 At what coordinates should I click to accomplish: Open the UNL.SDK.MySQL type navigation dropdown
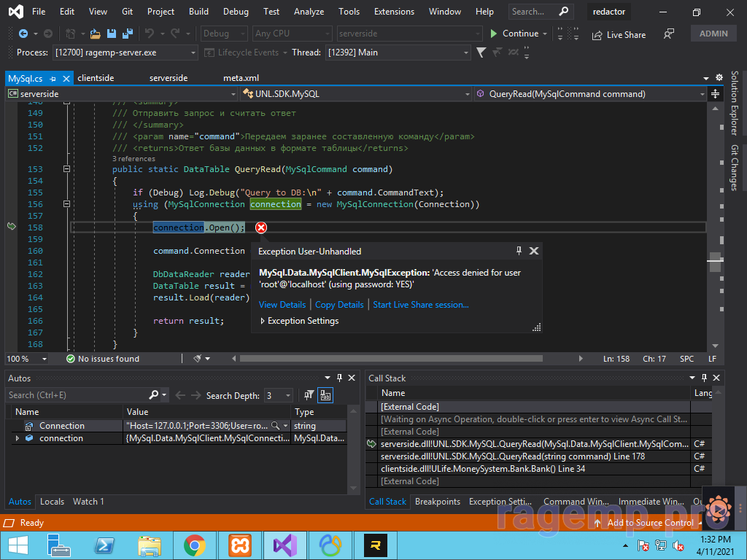pyautogui.click(x=356, y=94)
